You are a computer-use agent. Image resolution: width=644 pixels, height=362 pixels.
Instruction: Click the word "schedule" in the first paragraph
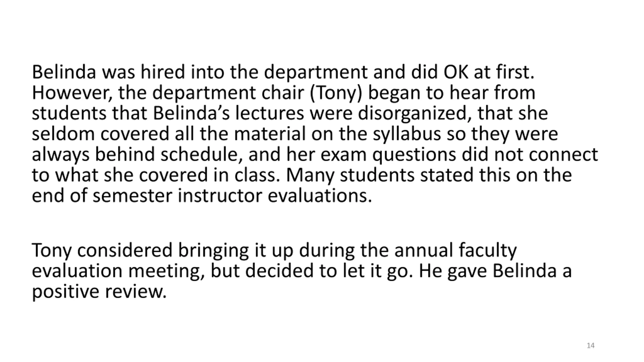[x=202, y=155]
